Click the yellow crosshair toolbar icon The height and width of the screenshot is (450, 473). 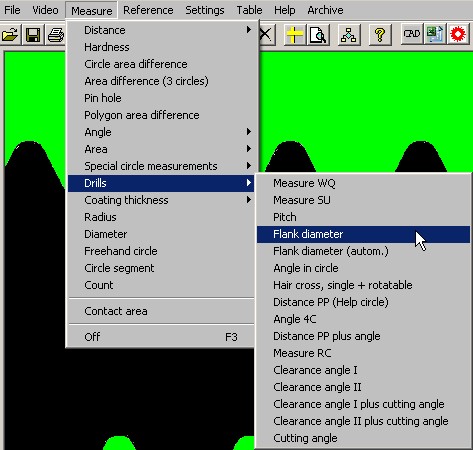point(294,34)
